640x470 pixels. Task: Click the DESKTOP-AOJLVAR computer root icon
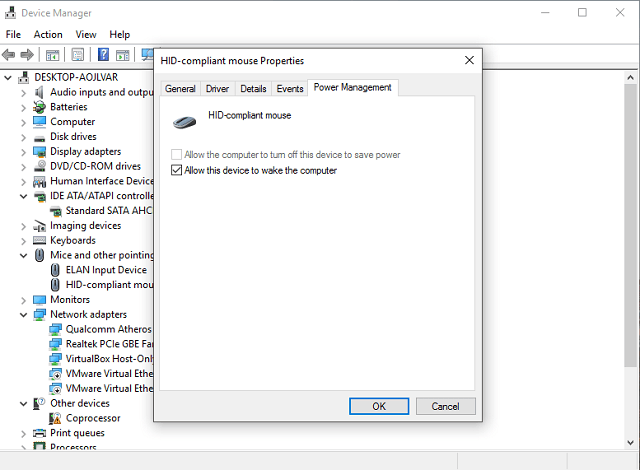pyautogui.click(x=24, y=78)
